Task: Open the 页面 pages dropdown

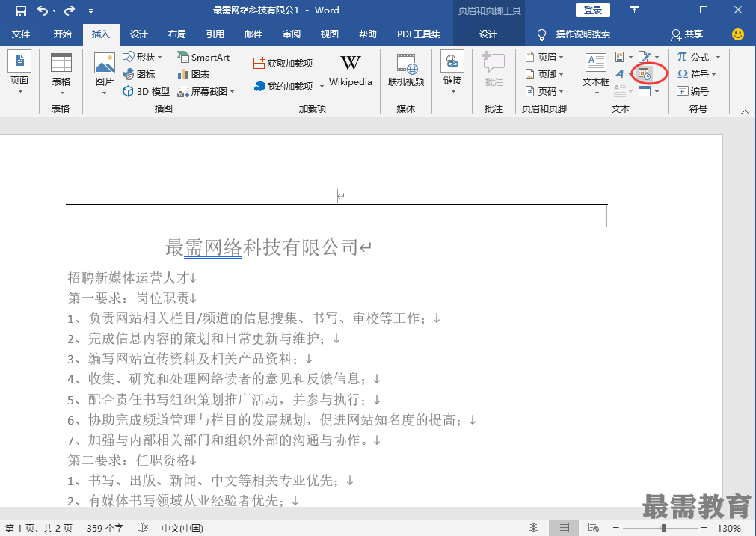Action: click(19, 73)
